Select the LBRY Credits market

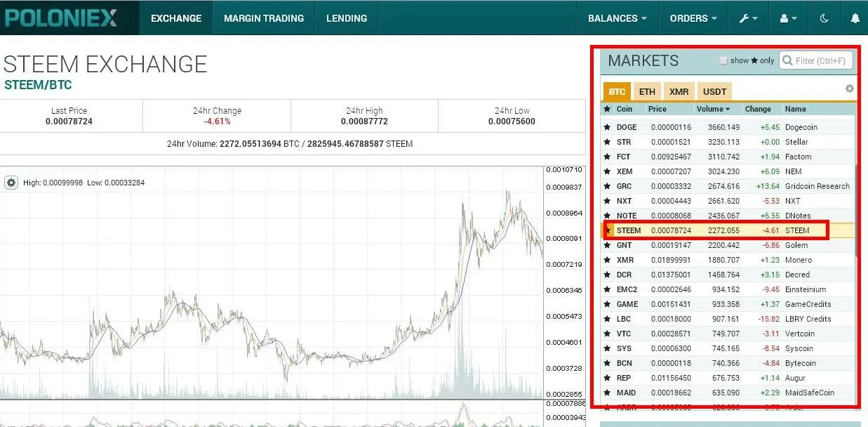pos(808,319)
